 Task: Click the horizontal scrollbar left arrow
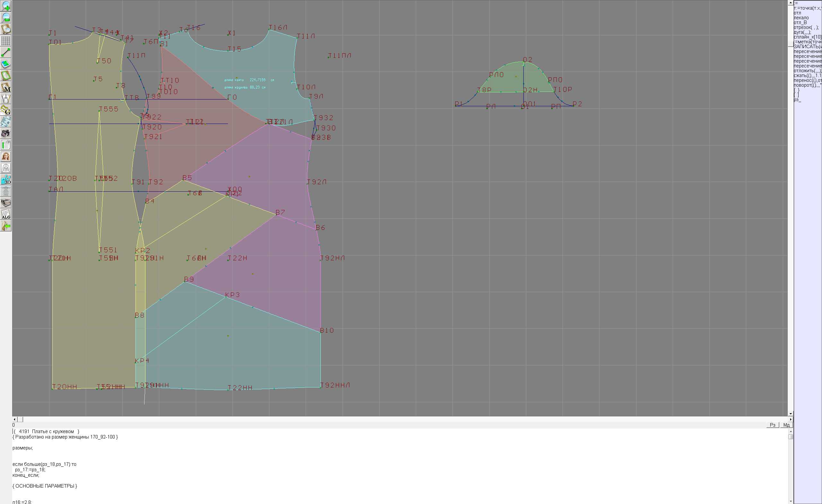click(x=14, y=419)
